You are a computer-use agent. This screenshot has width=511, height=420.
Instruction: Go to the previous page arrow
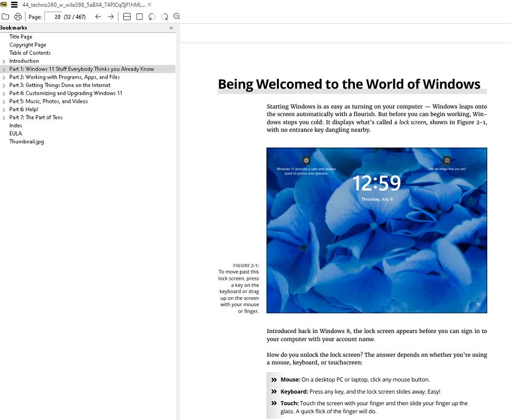coord(98,17)
